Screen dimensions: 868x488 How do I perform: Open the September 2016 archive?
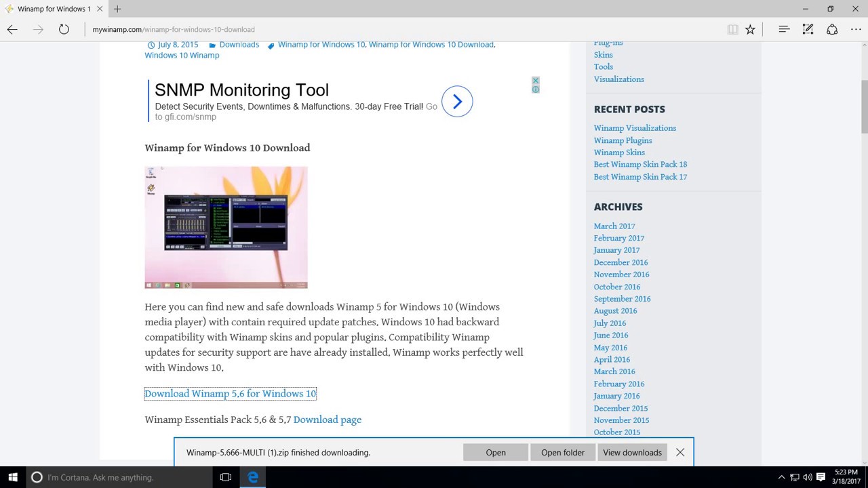[x=622, y=299]
